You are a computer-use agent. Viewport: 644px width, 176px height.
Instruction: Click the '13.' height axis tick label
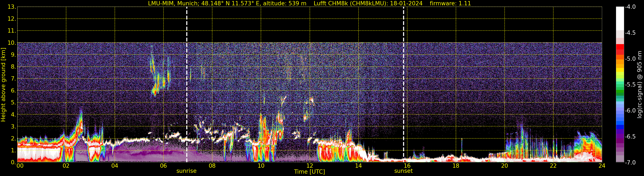tap(12, 7)
